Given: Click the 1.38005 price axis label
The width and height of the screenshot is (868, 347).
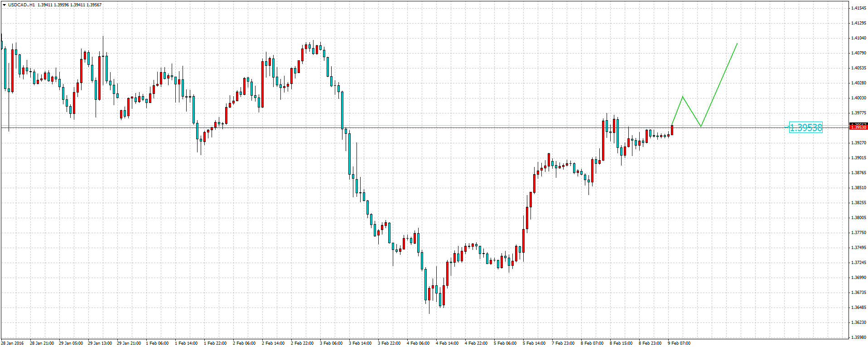Looking at the screenshot, I should coord(859,218).
